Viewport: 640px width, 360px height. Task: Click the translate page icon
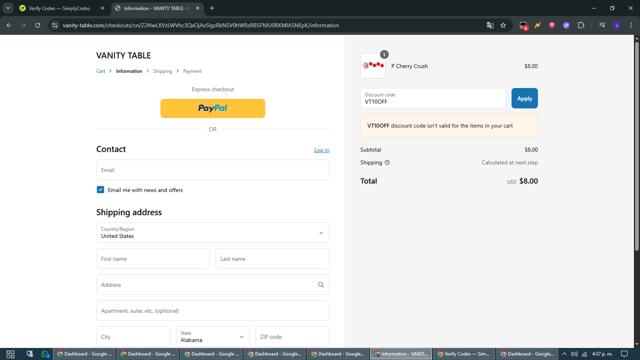(490, 25)
